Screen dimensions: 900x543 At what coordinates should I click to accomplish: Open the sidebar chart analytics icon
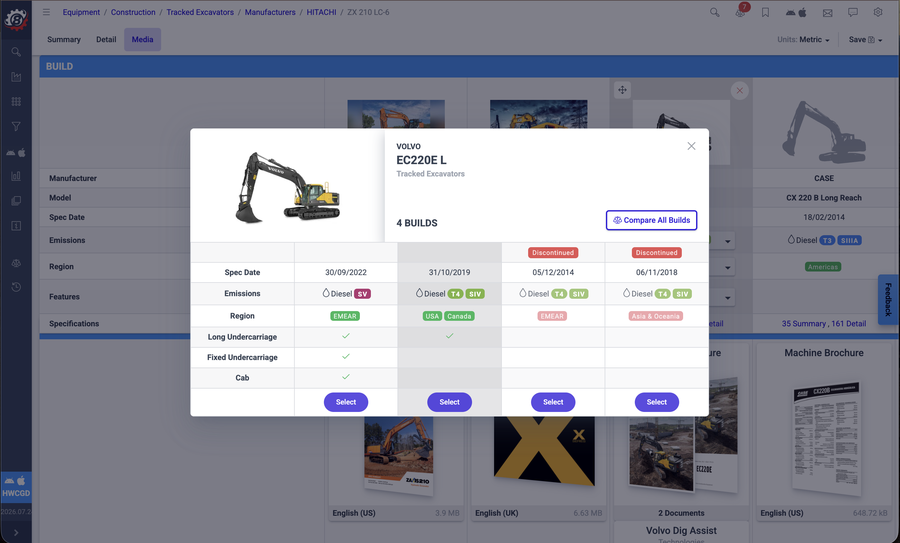tap(16, 77)
